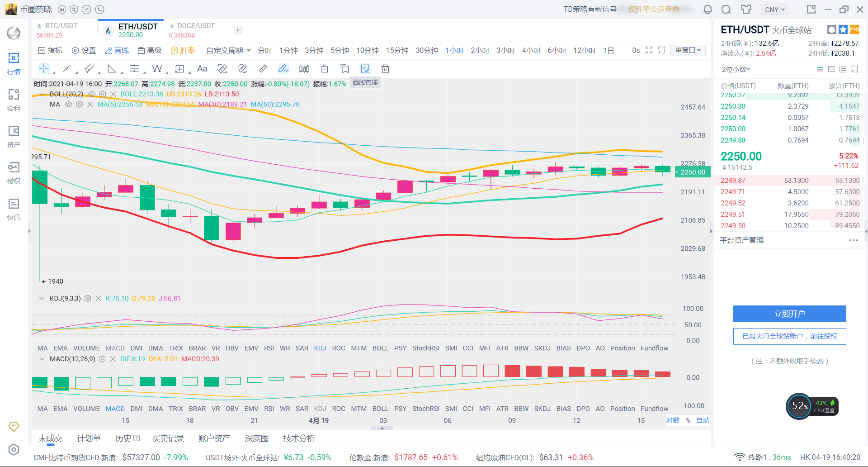Viewport: 868px width, 467px height.
Task: Delete all drawings with trash icon
Action: pos(385,69)
